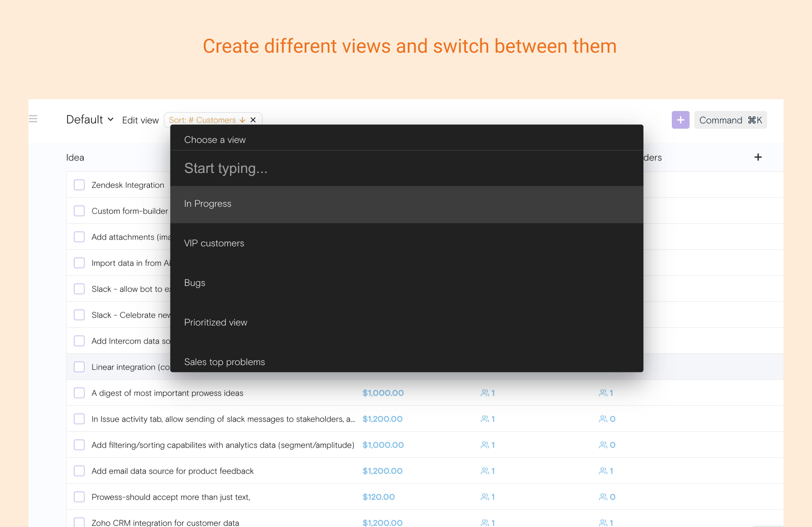Open the Command ⌘K palette button
This screenshot has width=812, height=527.
(730, 120)
